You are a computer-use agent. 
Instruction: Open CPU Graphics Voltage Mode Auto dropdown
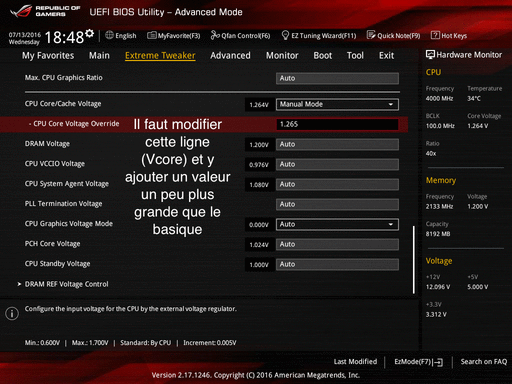(x=337, y=224)
